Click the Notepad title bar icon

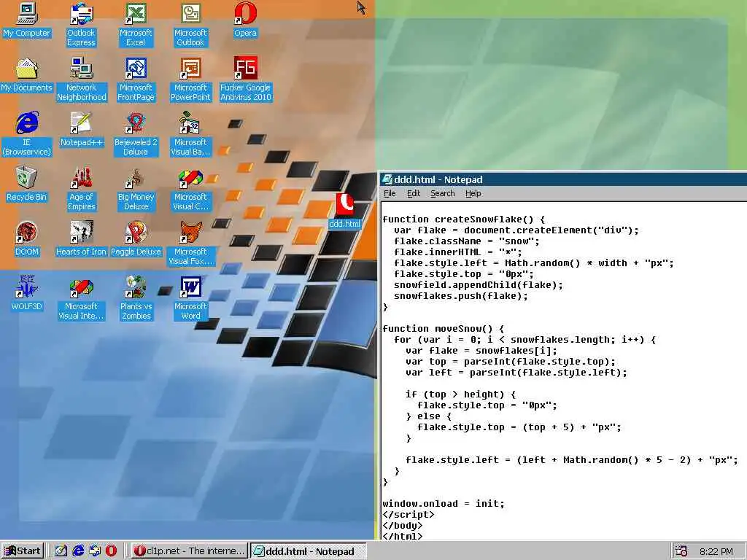[x=387, y=179]
